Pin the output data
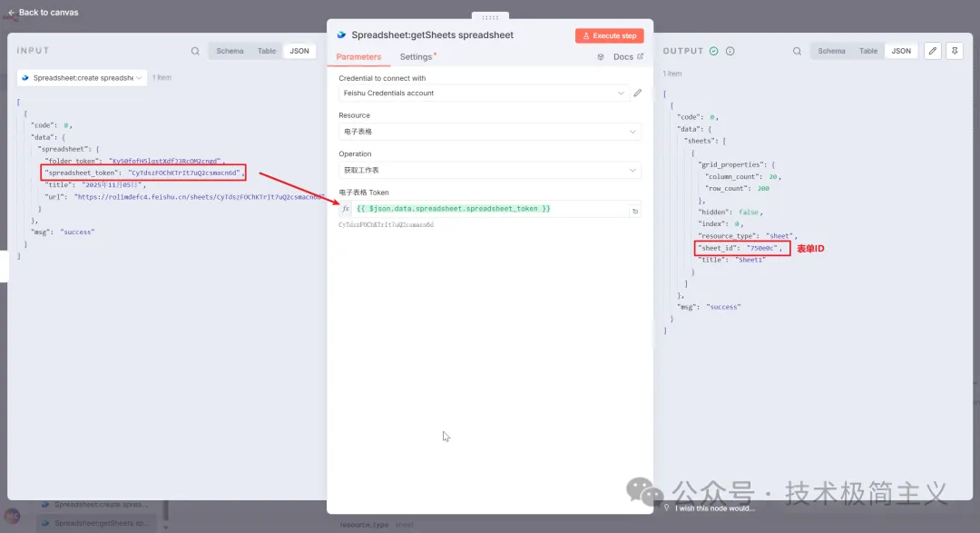Screen dimensions: 980x533 [x=955, y=51]
